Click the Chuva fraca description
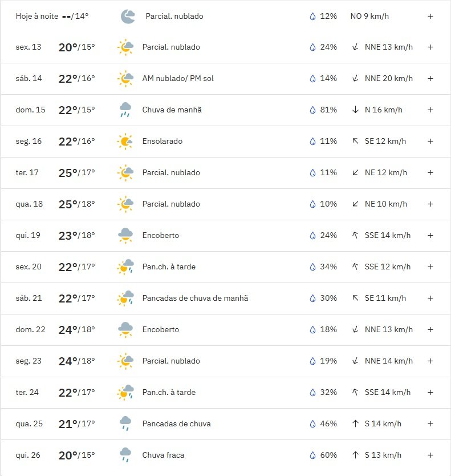 tap(163, 455)
